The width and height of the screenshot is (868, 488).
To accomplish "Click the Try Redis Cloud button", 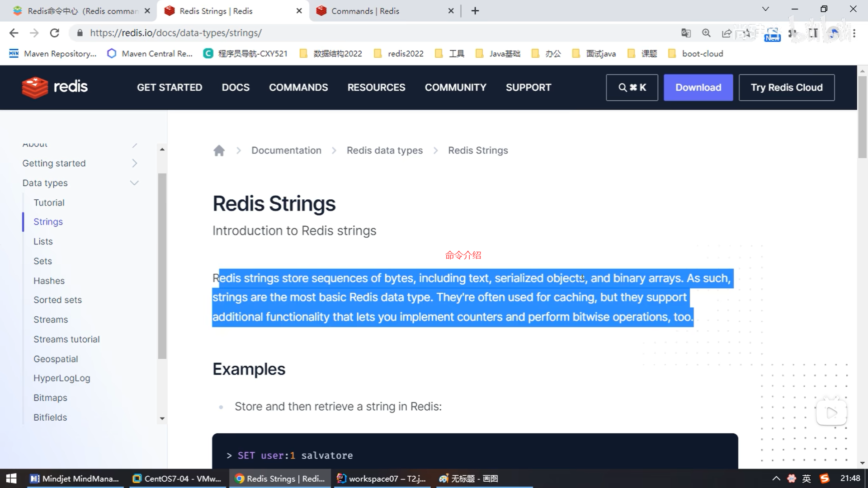I will pos(786,88).
